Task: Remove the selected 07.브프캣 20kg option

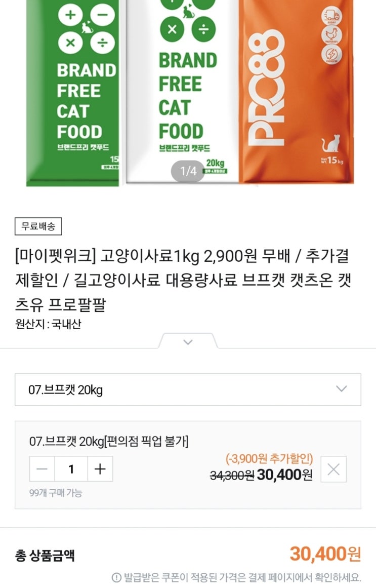Action: 333,469
